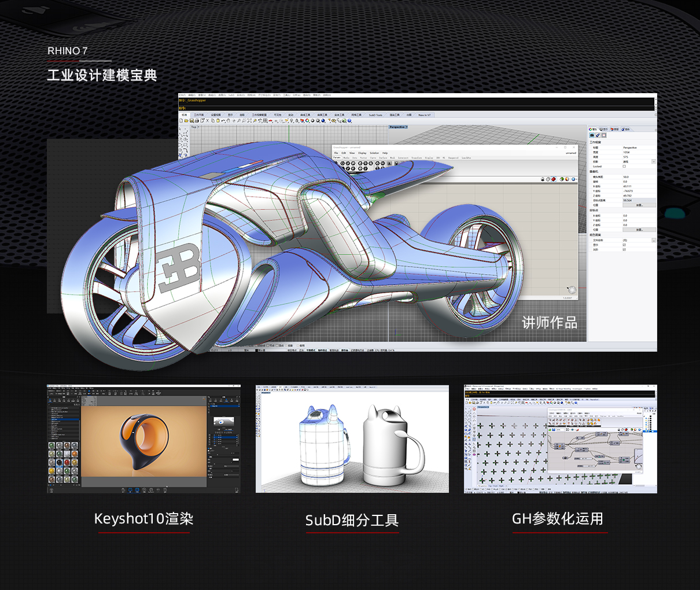Select Grasshopper's Maths component tab
Viewport: 700px width, 590px height.
point(346,157)
